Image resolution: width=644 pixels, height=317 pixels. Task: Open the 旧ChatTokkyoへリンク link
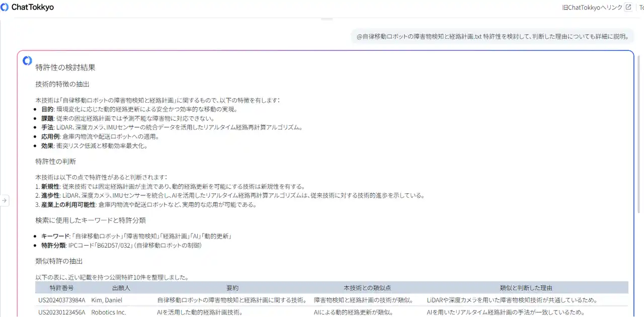(592, 7)
